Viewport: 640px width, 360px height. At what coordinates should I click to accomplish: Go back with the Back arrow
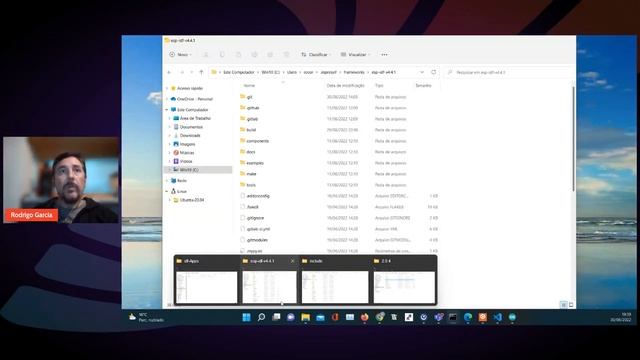point(169,72)
